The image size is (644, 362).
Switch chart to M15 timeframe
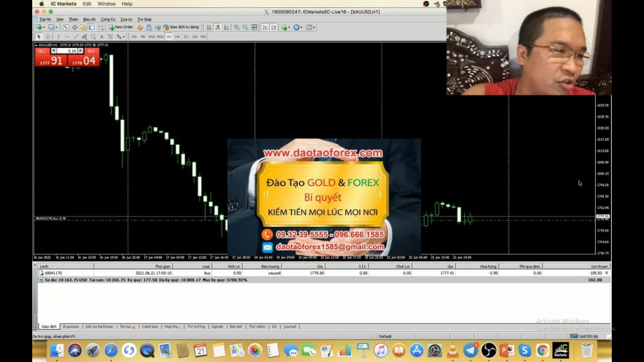click(x=151, y=36)
